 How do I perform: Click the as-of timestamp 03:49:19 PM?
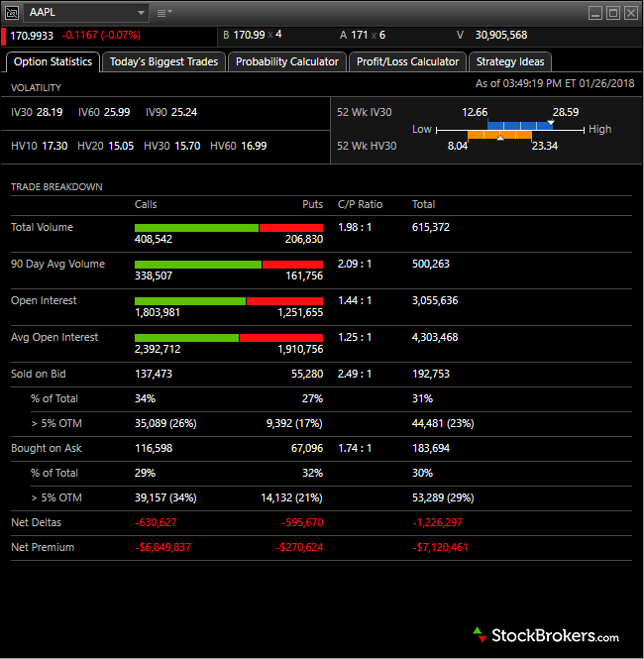coord(532,83)
